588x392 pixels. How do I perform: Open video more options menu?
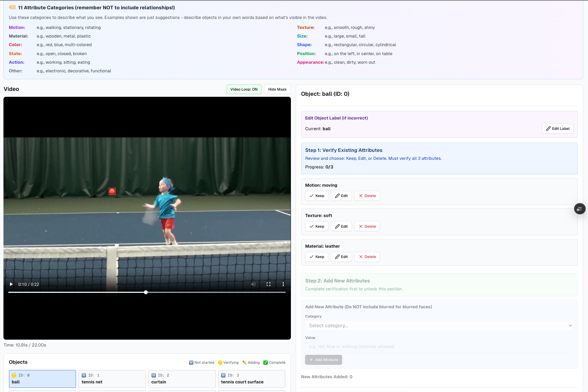283,284
